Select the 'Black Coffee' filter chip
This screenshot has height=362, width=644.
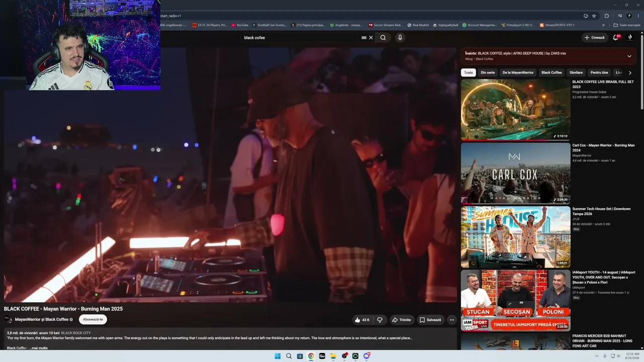coord(551,73)
